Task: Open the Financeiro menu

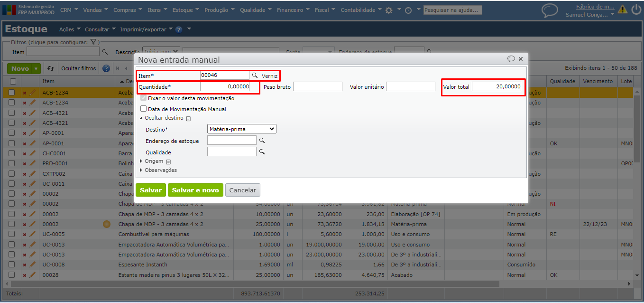Action: coord(294,10)
